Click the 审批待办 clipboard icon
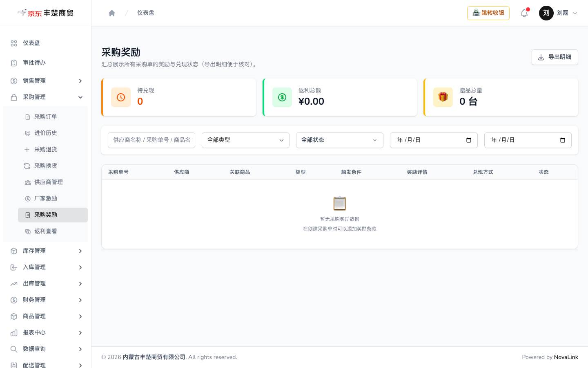This screenshot has width=588, height=368. coord(14,63)
